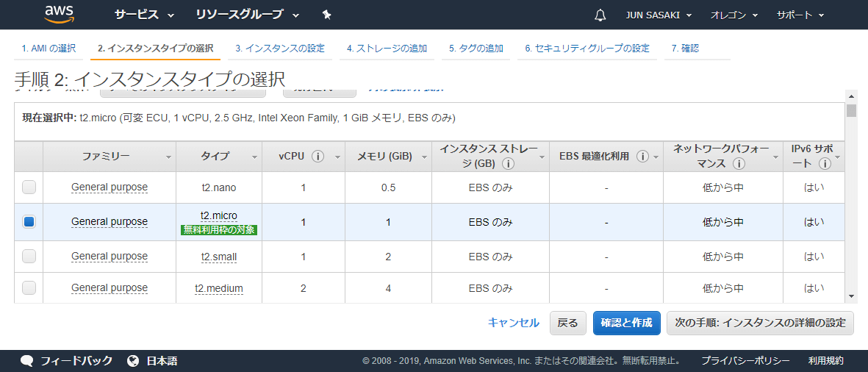The width and height of the screenshot is (868, 372).
Task: Open インスタンスストレージ column filter arrow
Action: (x=542, y=158)
